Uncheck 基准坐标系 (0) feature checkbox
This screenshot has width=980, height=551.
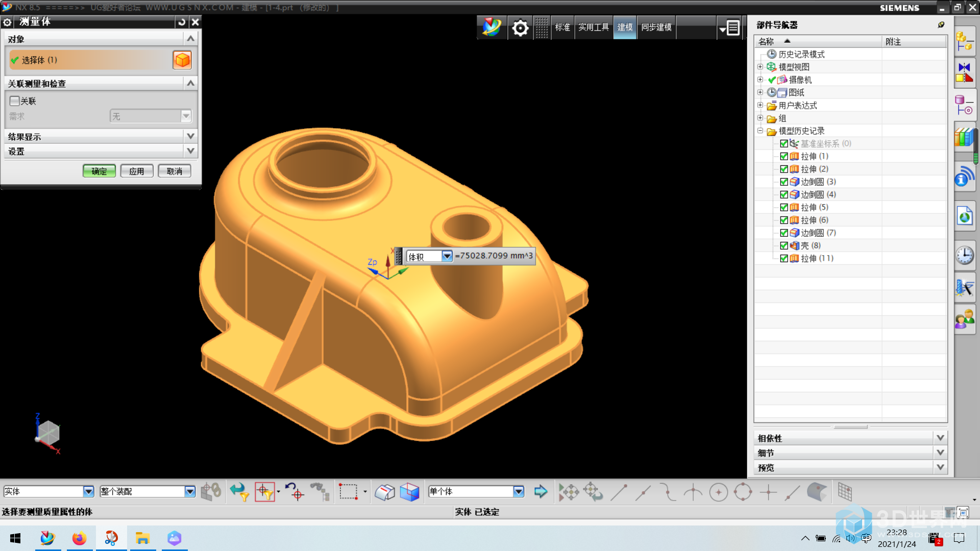tap(784, 144)
